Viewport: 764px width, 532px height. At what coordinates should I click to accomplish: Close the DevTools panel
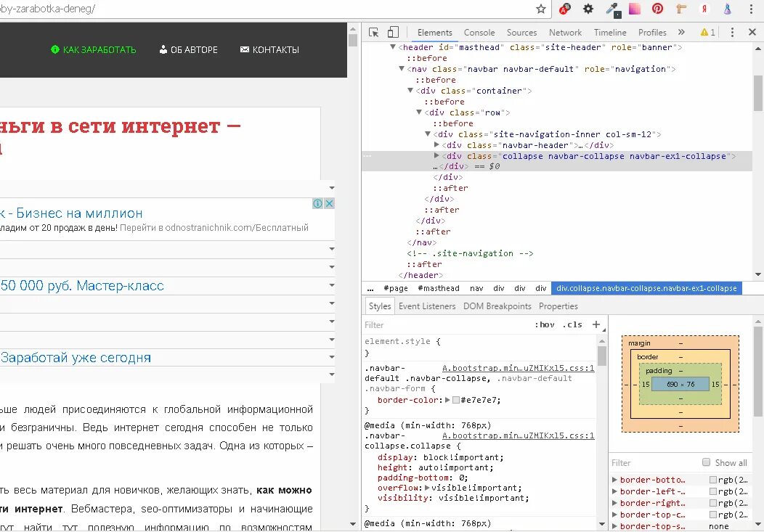pos(752,32)
